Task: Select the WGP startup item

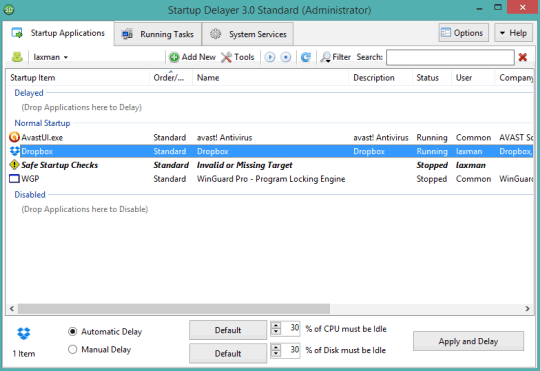Action: tap(30, 179)
